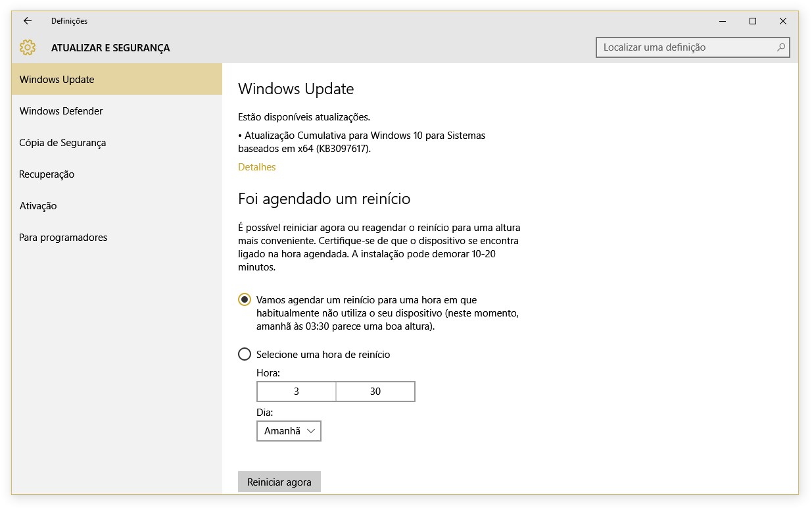The height and width of the screenshot is (508, 812).
Task: Click the back arrow in title bar
Action: 28,21
